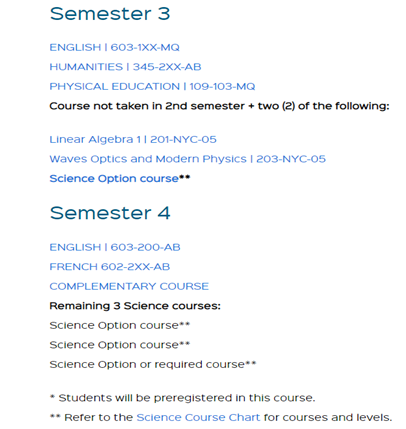The height and width of the screenshot is (429, 406).
Task: Click the 'Remaining 3 Science courses' text
Action: 135,306
